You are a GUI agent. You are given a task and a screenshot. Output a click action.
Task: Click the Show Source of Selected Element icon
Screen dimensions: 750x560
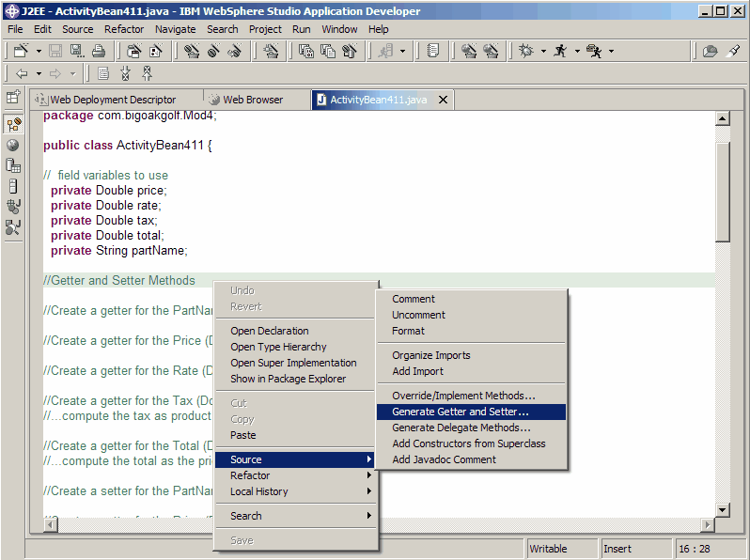tap(103, 73)
